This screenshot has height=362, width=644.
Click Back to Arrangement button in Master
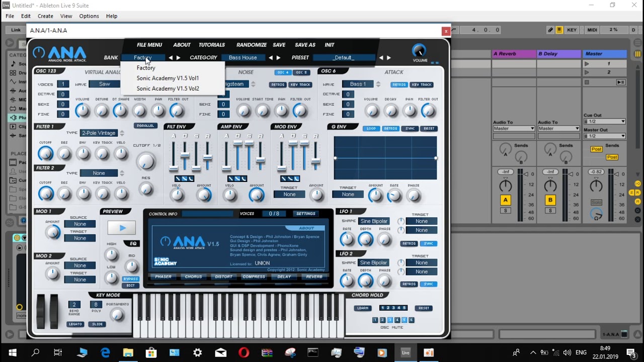[x=621, y=82]
